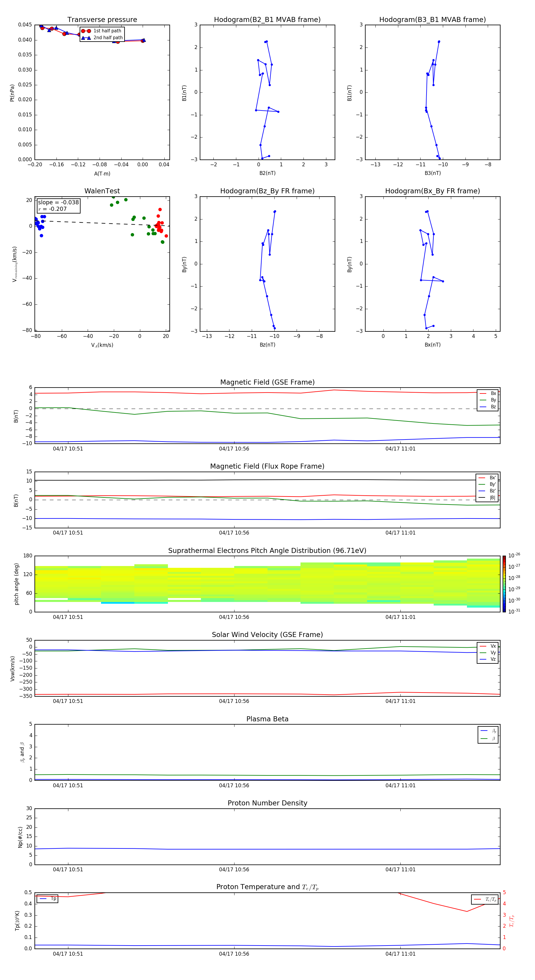
Task: Click '04/17 10:56' under Proton Number Density
Action: (x=234, y=870)
